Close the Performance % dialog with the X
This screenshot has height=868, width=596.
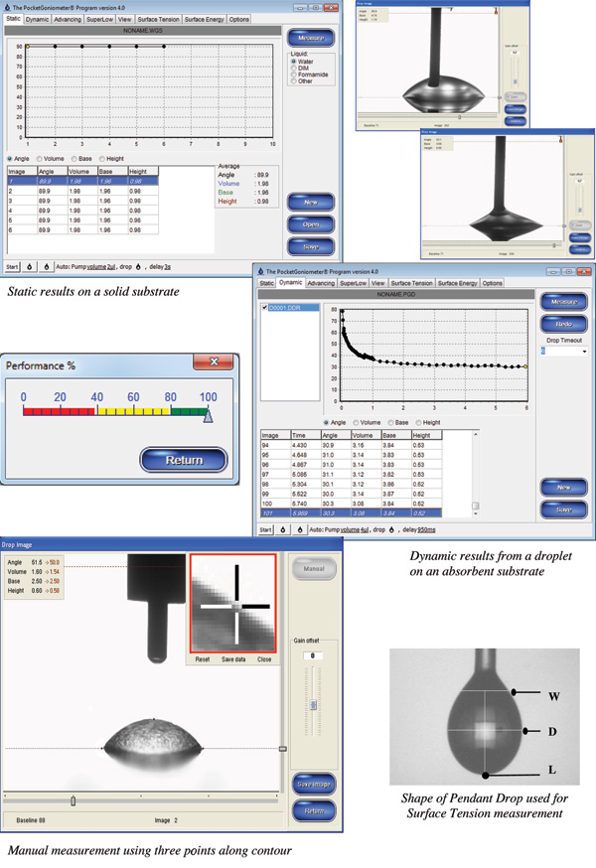click(214, 362)
